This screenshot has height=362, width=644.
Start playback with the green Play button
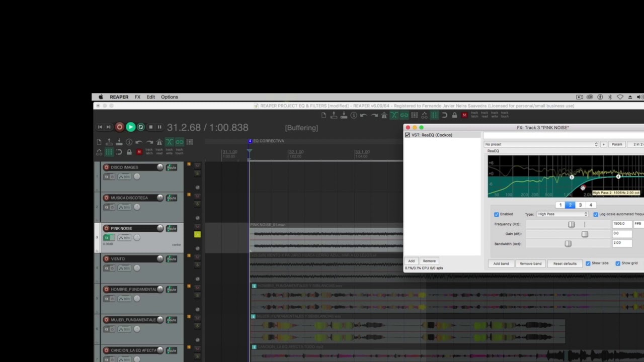pos(130,127)
